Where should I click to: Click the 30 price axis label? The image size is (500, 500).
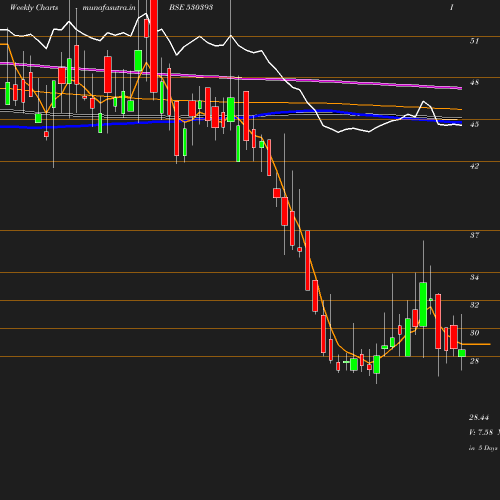coord(474,333)
